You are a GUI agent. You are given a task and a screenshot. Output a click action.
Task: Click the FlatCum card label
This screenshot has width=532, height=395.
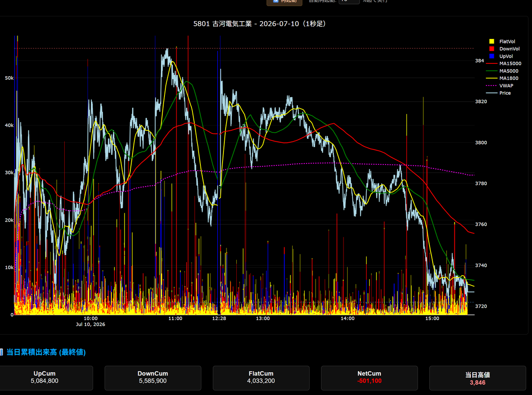261,374
